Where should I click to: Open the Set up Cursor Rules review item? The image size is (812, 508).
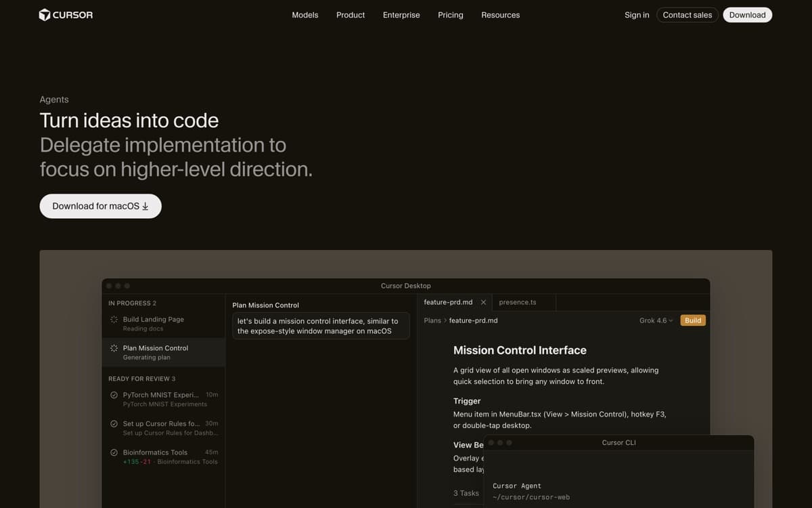pyautogui.click(x=163, y=428)
